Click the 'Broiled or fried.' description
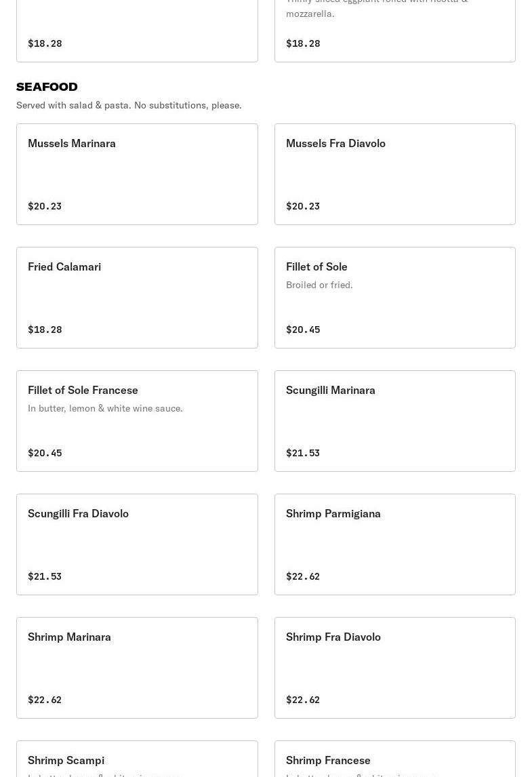Viewport: 532px width, 777px height. coord(319,285)
